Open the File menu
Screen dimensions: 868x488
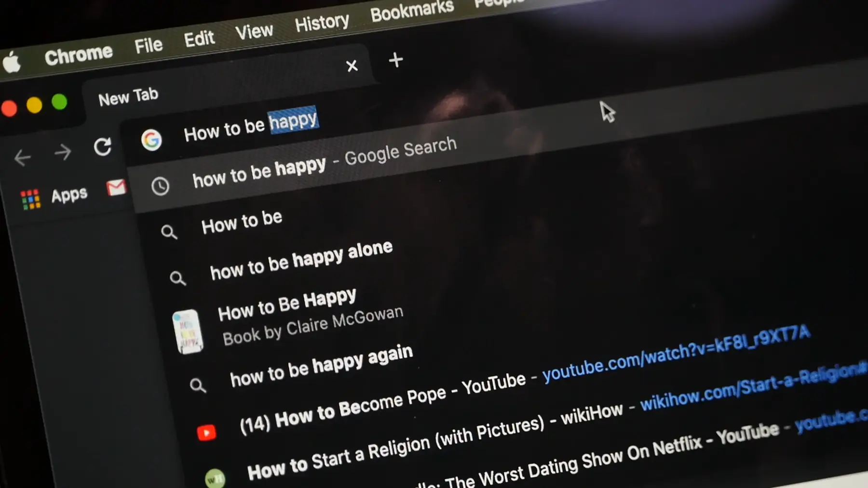click(148, 46)
